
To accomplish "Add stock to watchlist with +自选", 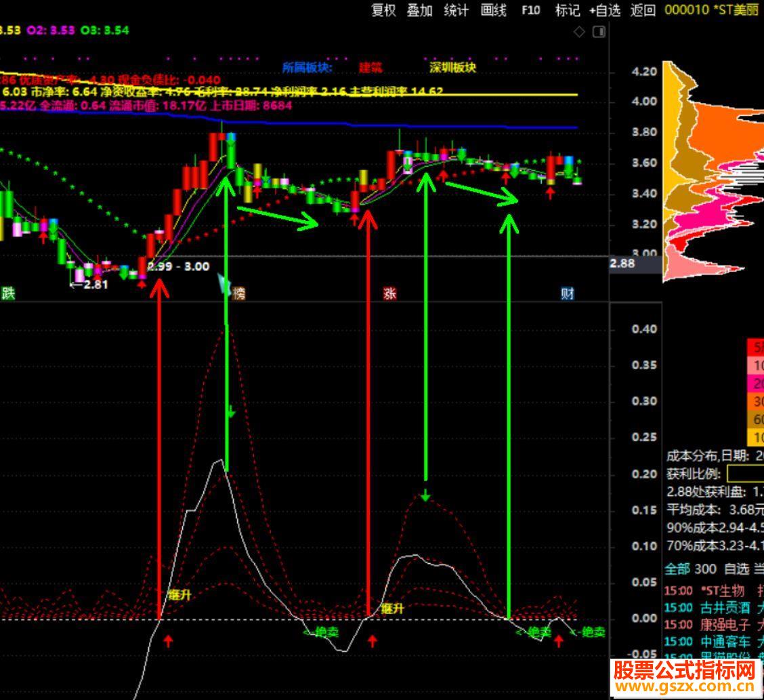I will [605, 10].
